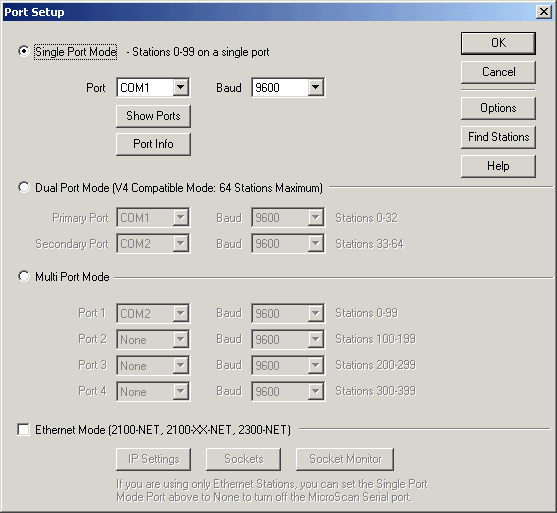Enable the Ethernet Mode checkbox

23,429
